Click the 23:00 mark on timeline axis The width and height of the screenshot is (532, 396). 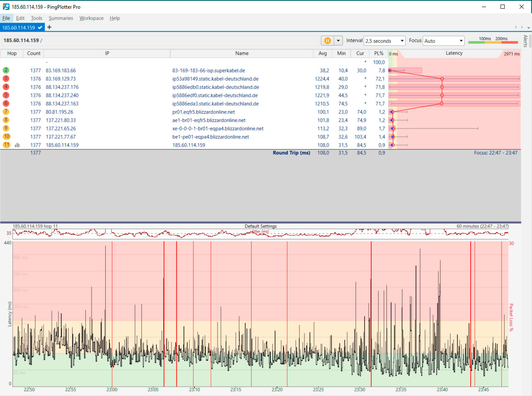click(x=112, y=390)
